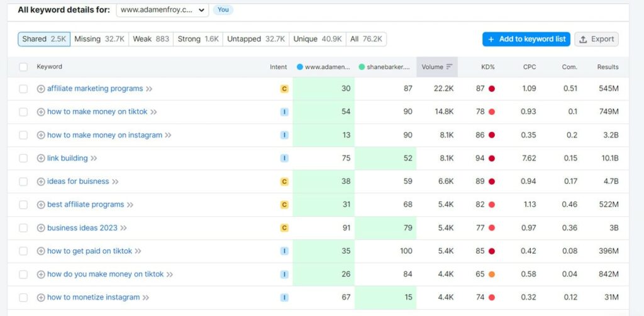The width and height of the screenshot is (644, 316).
Task: Click the 7.62 CPC value
Action: click(x=528, y=158)
